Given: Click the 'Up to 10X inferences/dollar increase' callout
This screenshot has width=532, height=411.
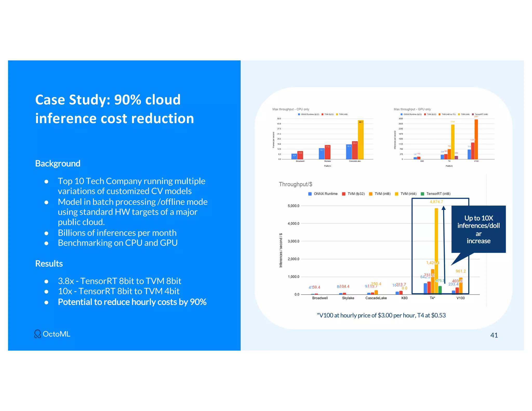Looking at the screenshot, I should point(478,229).
